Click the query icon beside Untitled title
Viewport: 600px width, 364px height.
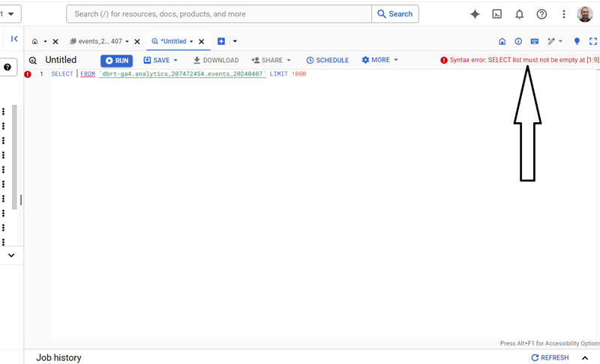(x=33, y=61)
